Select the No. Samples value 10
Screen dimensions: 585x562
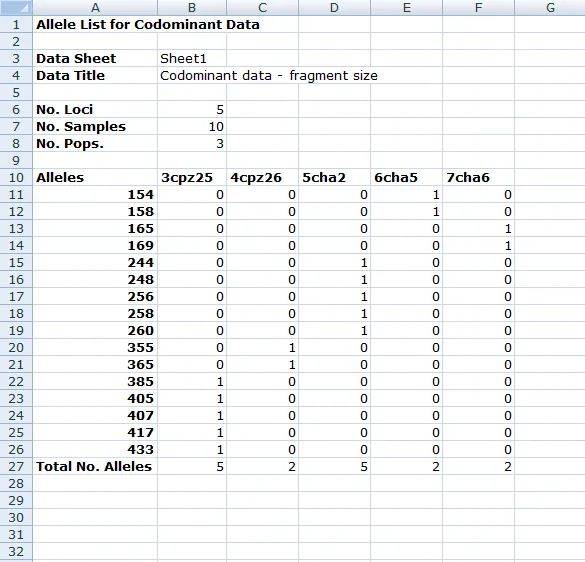click(x=192, y=127)
